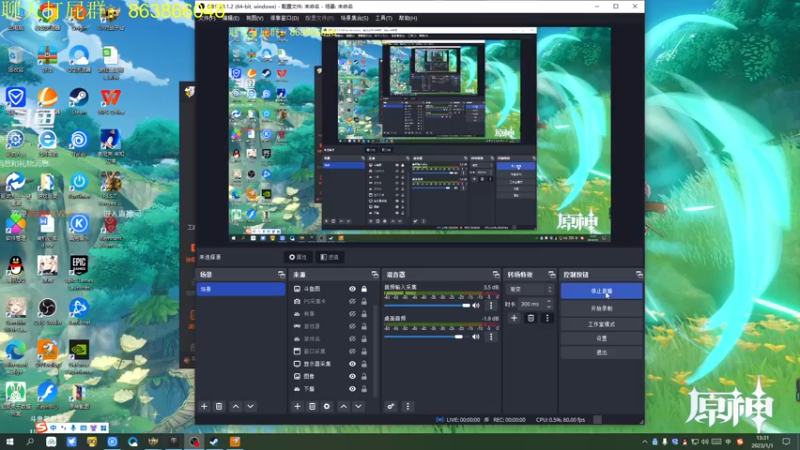Open 音频输入采集 three-dot options menu
The width and height of the screenshot is (800, 450).
coord(491,306)
